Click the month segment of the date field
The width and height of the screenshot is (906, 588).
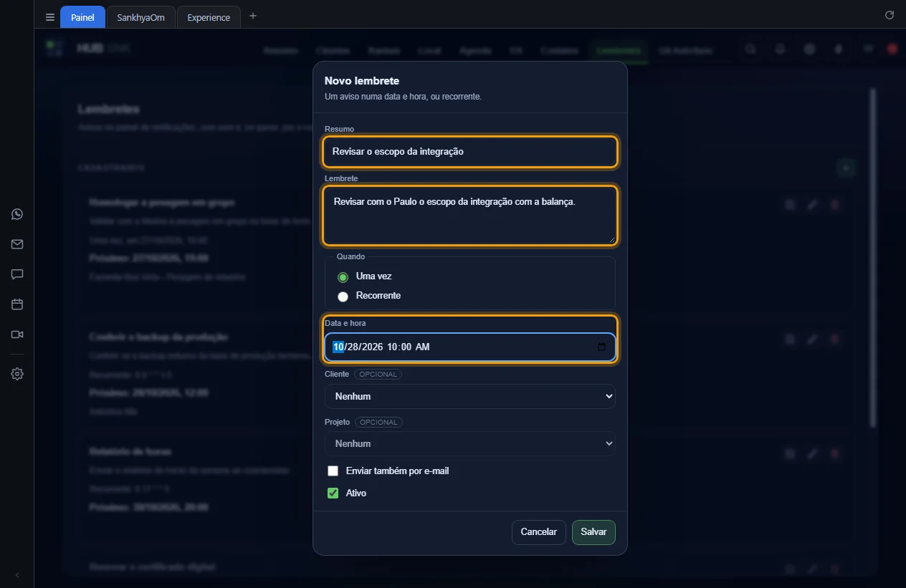338,347
